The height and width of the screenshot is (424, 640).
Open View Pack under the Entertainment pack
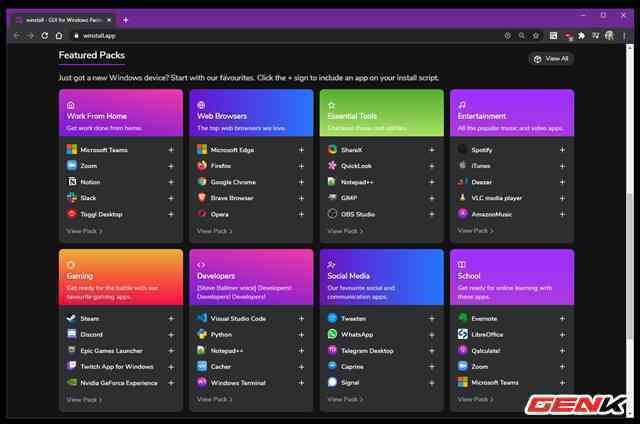pyautogui.click(x=475, y=231)
